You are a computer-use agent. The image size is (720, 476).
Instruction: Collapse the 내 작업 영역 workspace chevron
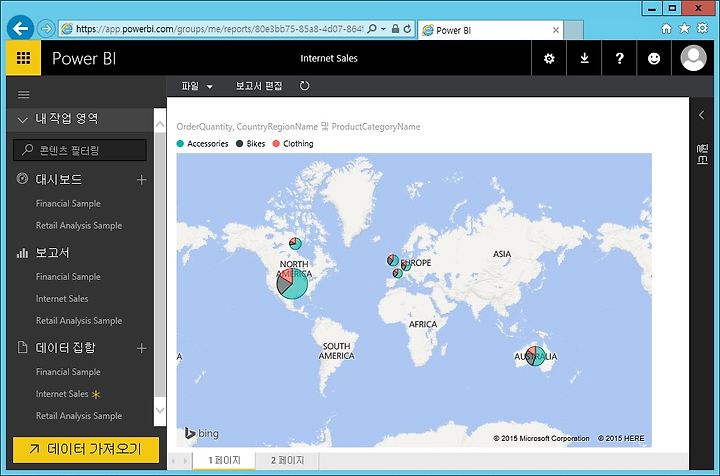click(22, 120)
